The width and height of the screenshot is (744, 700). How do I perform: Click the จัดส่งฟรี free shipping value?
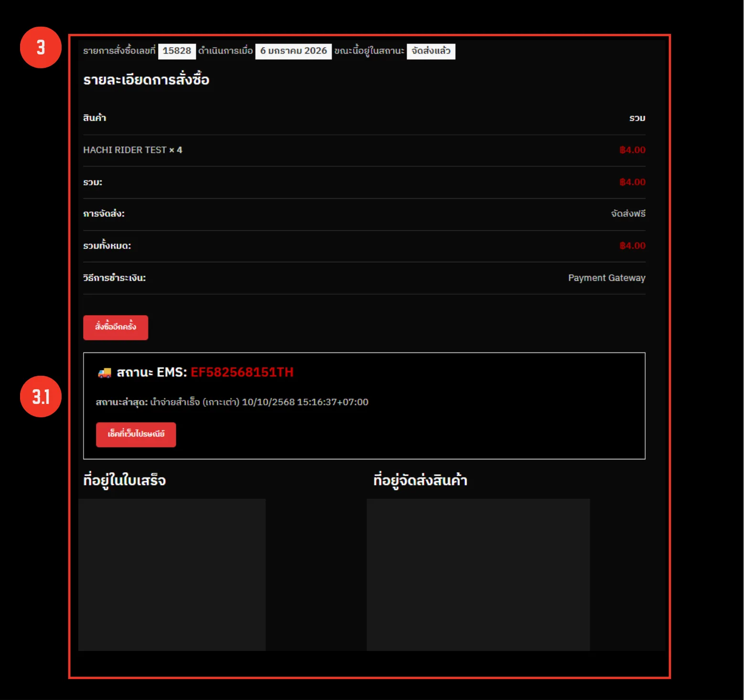[x=628, y=214]
